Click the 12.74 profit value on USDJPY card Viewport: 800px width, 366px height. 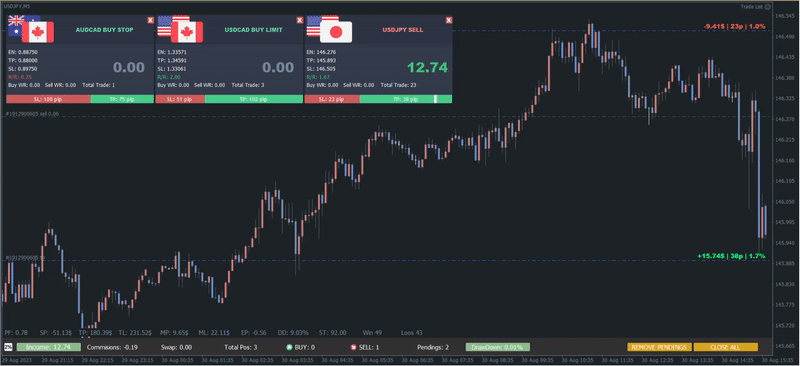click(428, 67)
